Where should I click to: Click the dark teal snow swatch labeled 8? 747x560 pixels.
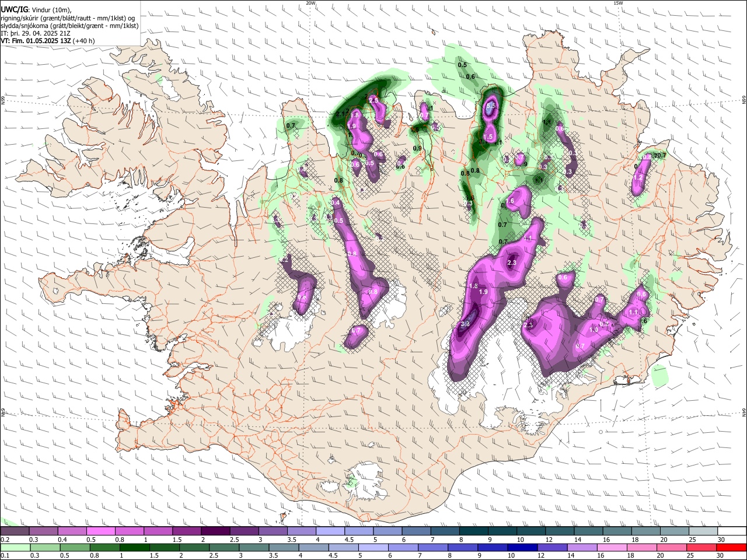[x=473, y=531]
